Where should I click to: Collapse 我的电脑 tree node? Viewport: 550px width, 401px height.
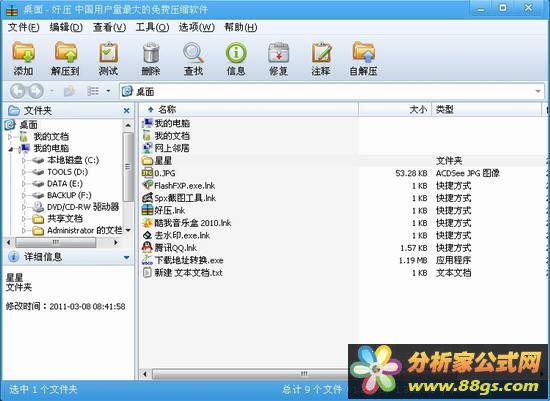coord(11,149)
